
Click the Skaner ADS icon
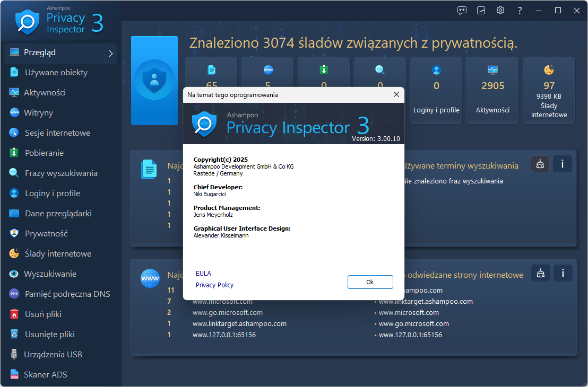pyautogui.click(x=14, y=375)
